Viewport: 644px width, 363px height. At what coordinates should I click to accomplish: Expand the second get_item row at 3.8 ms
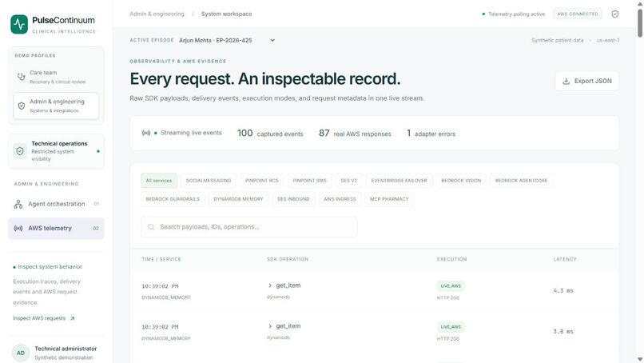coord(270,326)
